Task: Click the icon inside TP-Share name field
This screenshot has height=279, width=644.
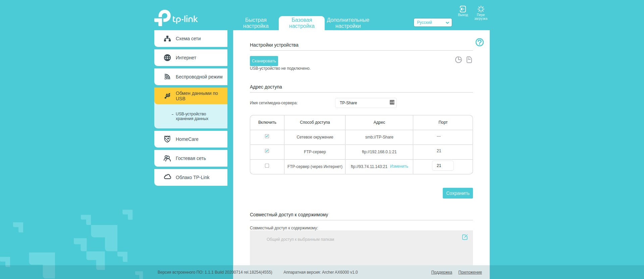Action: pyautogui.click(x=392, y=102)
